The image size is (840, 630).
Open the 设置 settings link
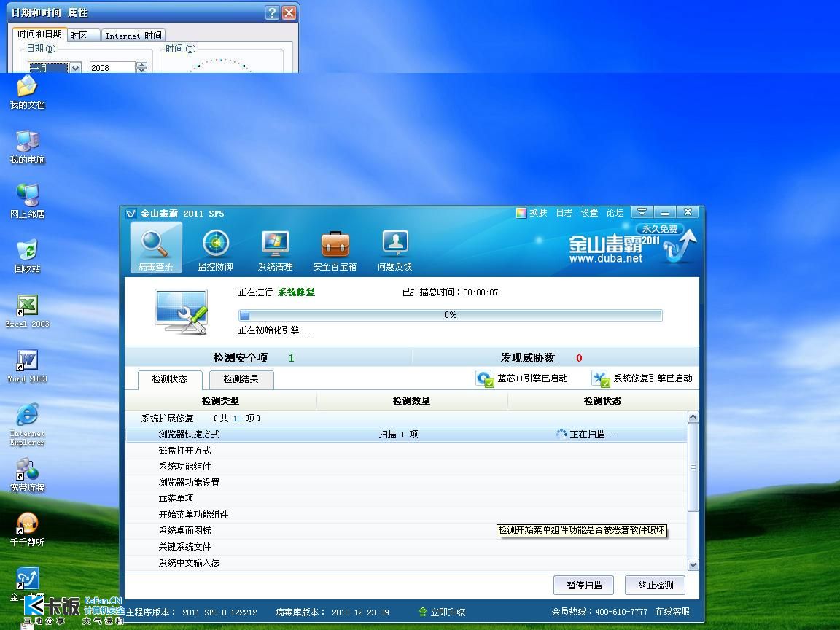[589, 213]
